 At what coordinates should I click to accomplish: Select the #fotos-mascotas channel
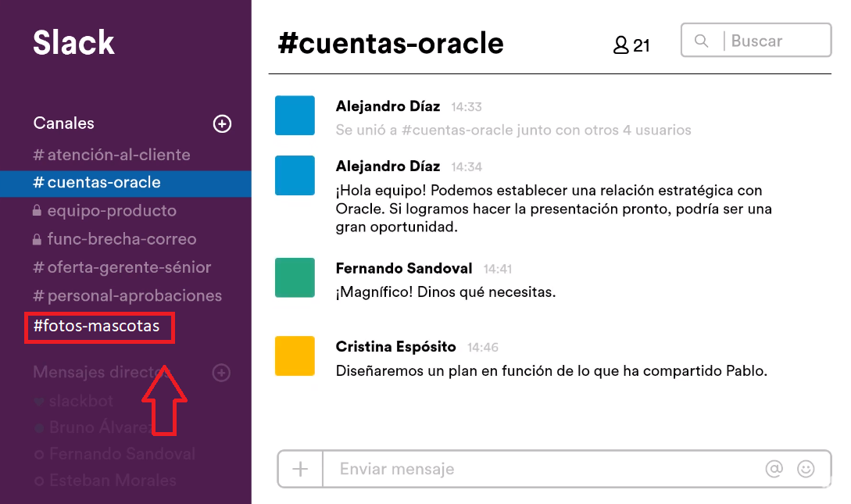(x=97, y=326)
